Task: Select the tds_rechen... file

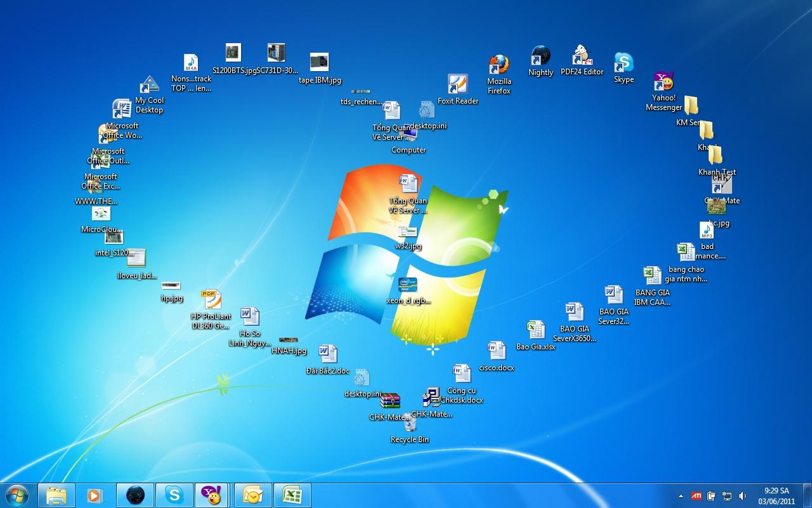Action: tap(361, 92)
